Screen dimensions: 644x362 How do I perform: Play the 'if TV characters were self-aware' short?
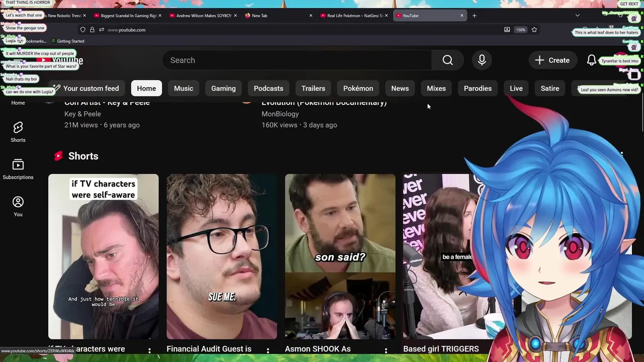pyautogui.click(x=103, y=256)
